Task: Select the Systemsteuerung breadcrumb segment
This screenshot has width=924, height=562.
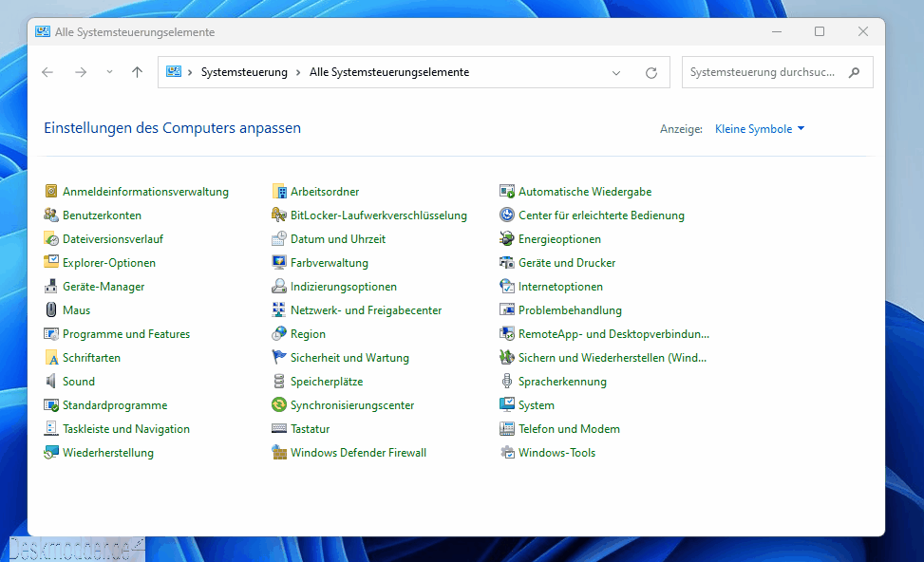Action: point(244,72)
